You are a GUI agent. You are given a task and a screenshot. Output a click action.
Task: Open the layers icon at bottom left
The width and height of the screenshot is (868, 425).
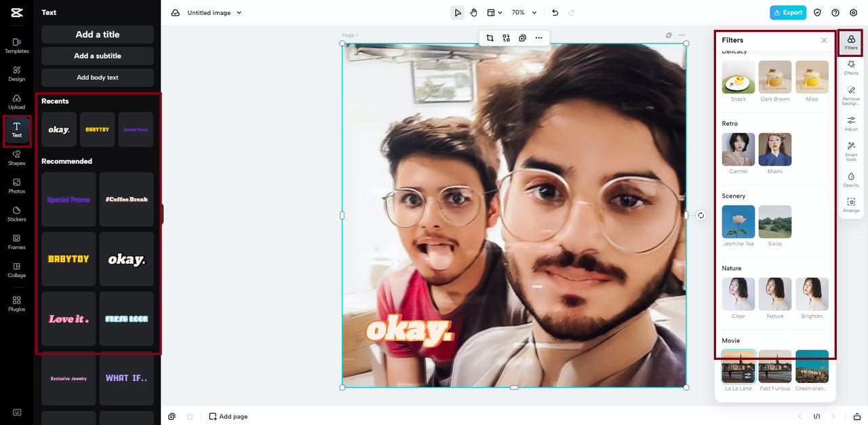click(x=172, y=416)
